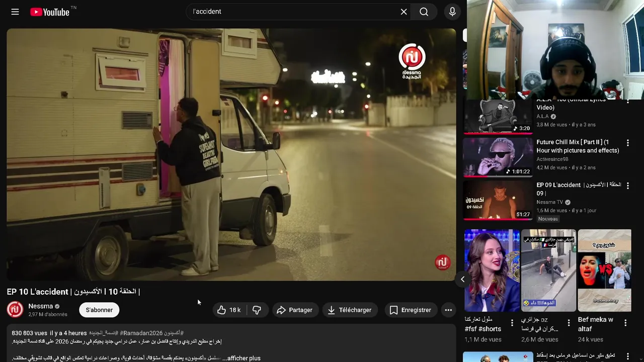Click EP 09 L'accident video title

pyautogui.click(x=579, y=189)
